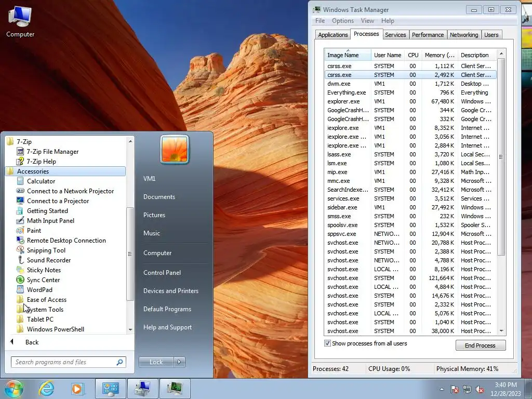Screen dimensions: 532x399
Task: Open the 7-Zip File Manager icon
Action: [20, 151]
